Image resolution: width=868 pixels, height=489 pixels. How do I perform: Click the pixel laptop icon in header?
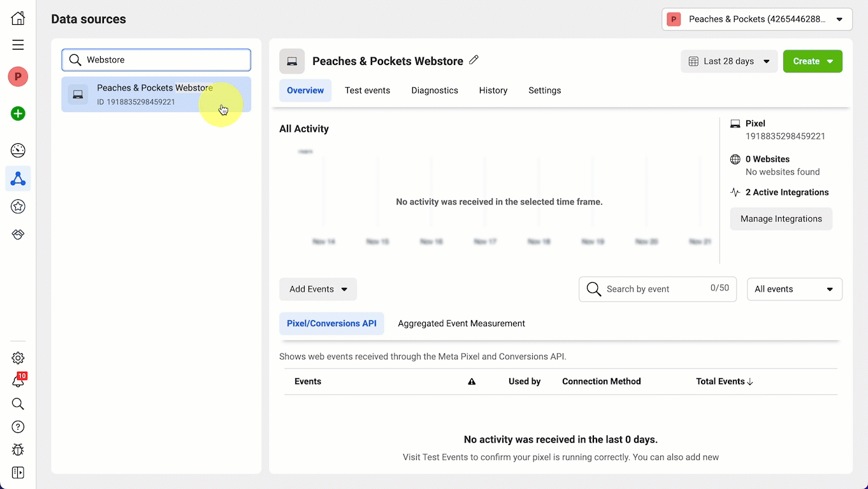pyautogui.click(x=292, y=61)
